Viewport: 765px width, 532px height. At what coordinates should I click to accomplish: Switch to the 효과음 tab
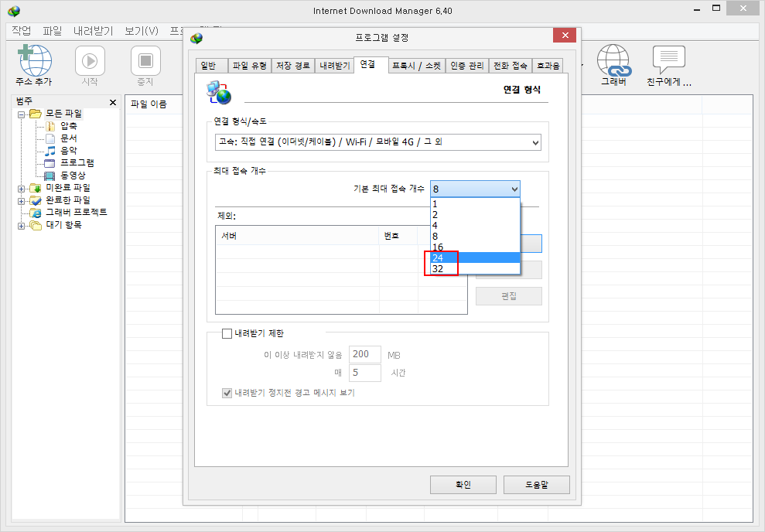548,66
